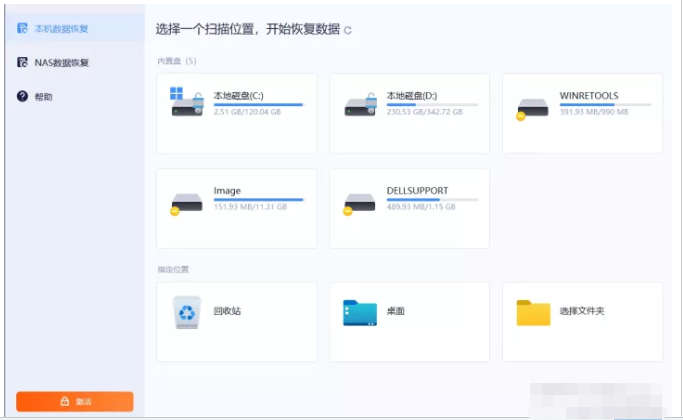Image resolution: width=683 pixels, height=420 pixels.
Task: Click the WINRETOOLS label
Action: (589, 96)
